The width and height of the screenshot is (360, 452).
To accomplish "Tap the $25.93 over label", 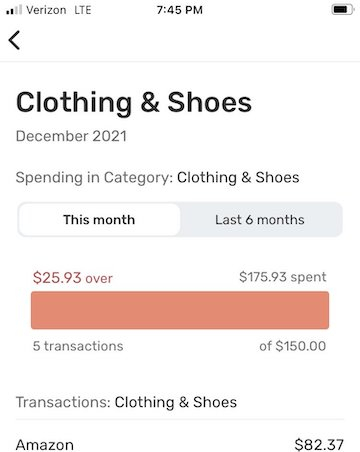I will 73,278.
